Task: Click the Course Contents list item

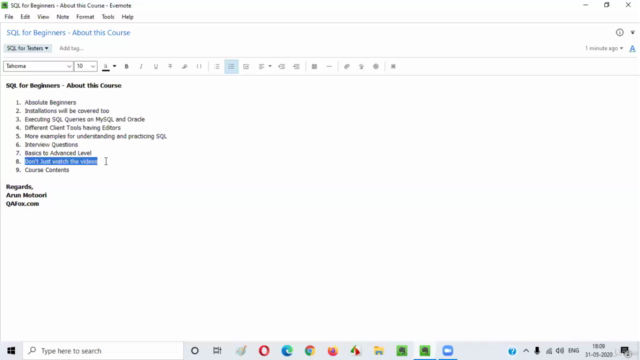Action: pyautogui.click(x=47, y=170)
